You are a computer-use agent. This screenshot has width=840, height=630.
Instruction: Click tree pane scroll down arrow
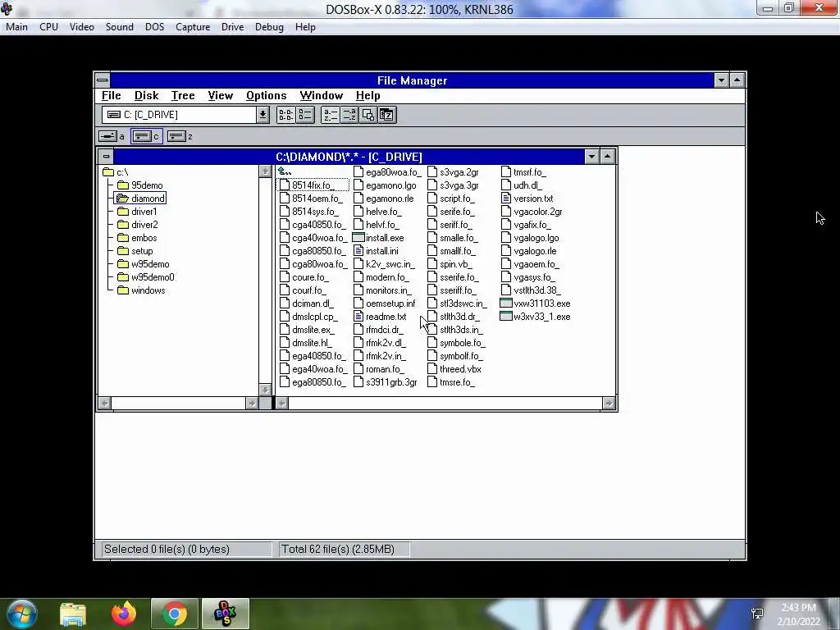point(265,390)
